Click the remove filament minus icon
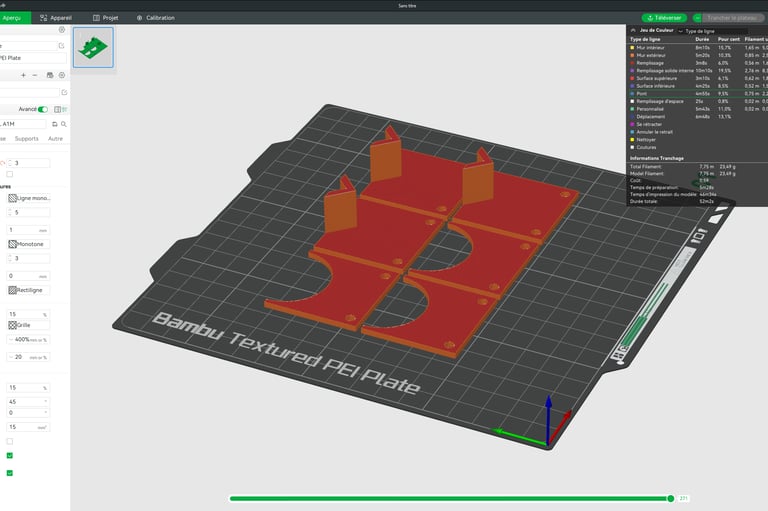 pos(36,75)
